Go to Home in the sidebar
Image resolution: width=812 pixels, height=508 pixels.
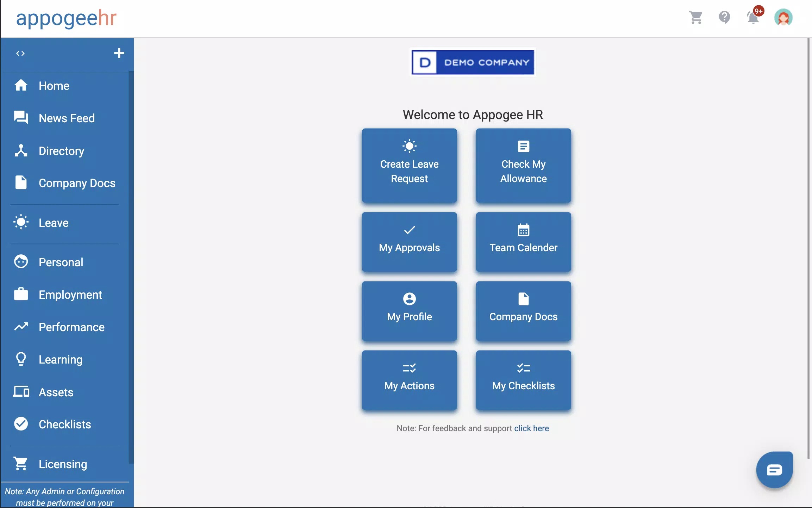tap(65, 86)
